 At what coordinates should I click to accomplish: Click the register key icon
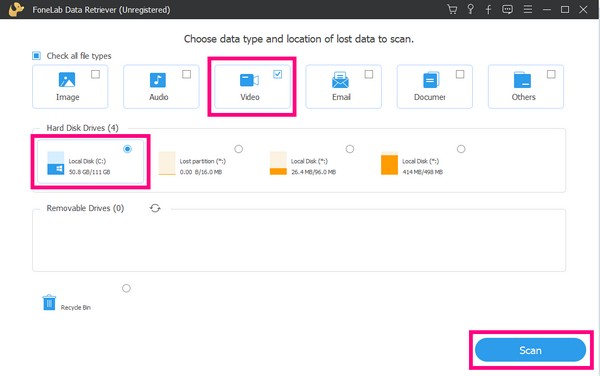(470, 9)
